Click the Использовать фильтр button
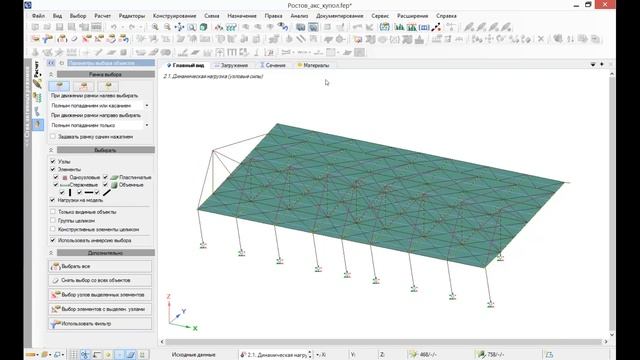This screenshot has width=640, height=360. [x=100, y=324]
